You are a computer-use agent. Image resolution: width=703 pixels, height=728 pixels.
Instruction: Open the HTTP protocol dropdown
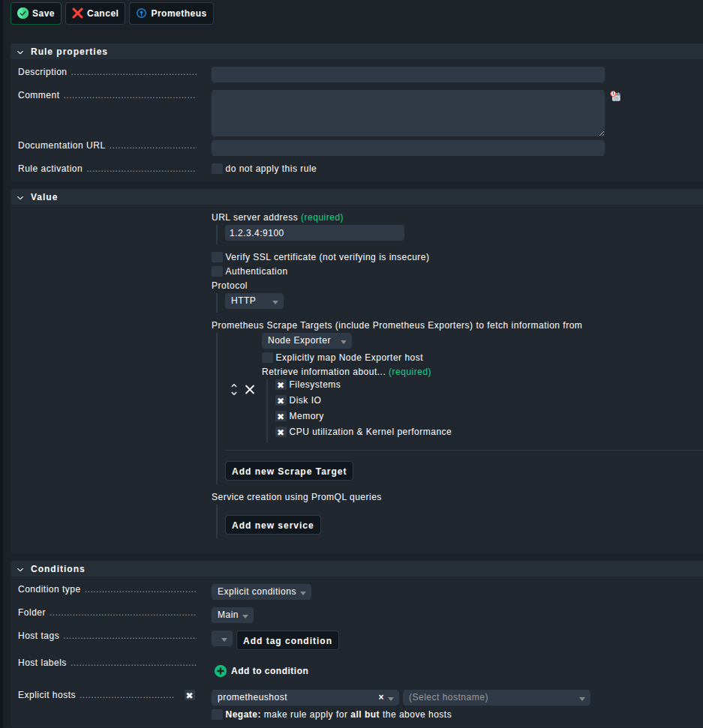[254, 301]
